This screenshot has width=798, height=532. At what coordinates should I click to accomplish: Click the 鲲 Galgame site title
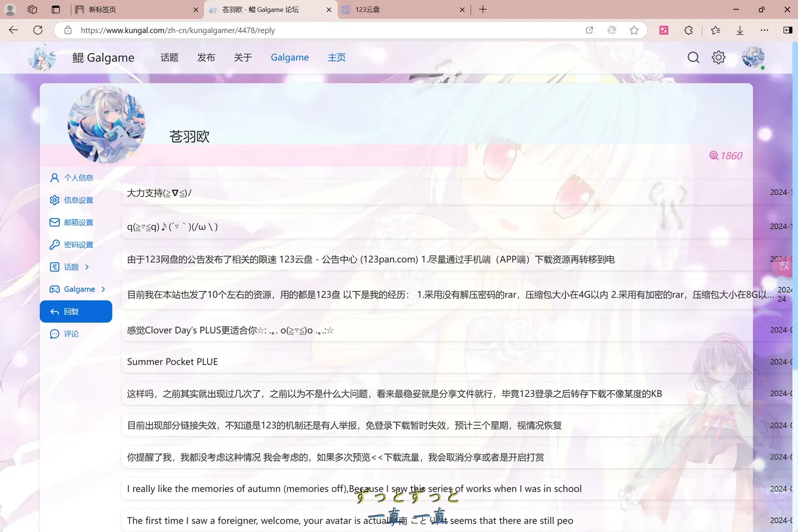click(x=103, y=58)
